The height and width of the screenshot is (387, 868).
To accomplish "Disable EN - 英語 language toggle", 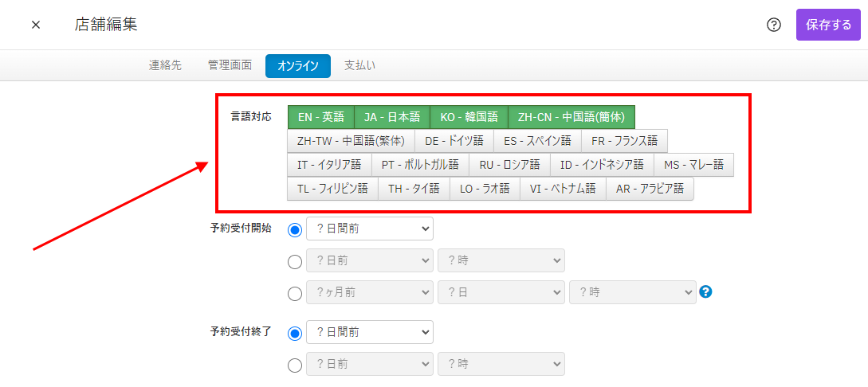I will tap(320, 117).
